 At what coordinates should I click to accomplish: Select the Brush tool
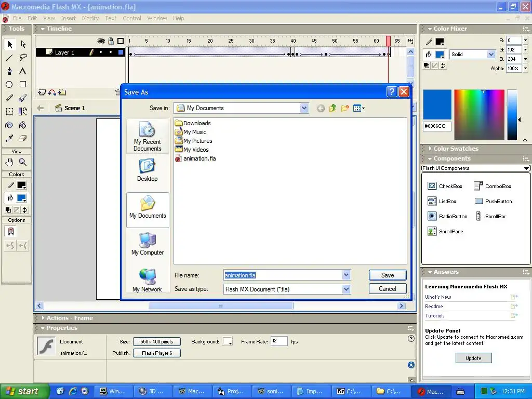tap(23, 98)
